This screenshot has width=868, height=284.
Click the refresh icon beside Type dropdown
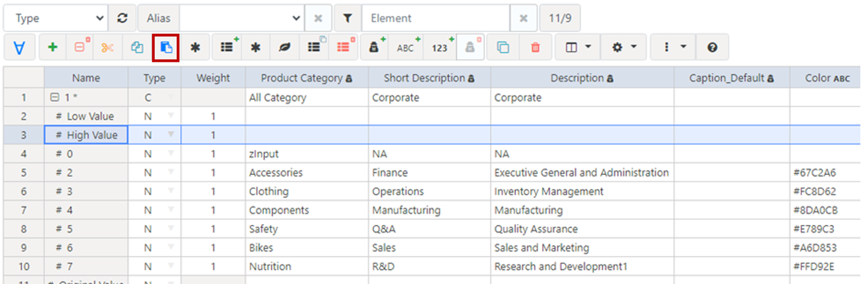(122, 19)
